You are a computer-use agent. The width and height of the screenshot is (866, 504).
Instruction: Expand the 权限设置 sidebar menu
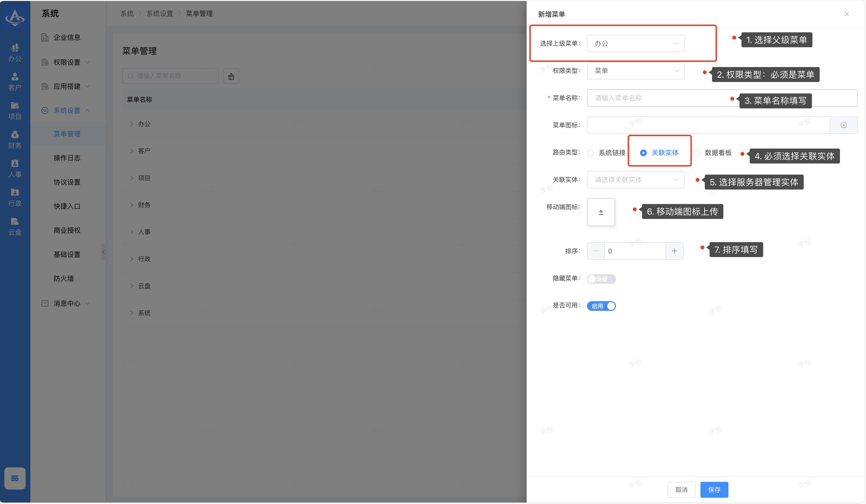click(x=67, y=62)
